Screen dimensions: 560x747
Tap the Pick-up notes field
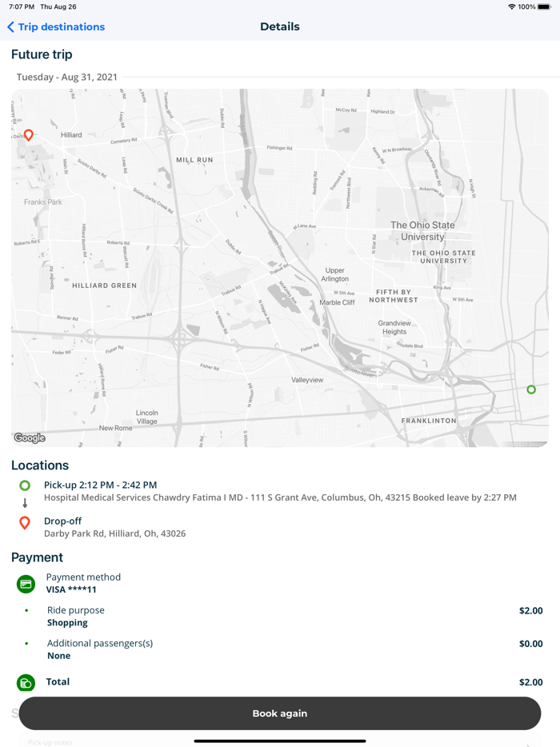51,742
